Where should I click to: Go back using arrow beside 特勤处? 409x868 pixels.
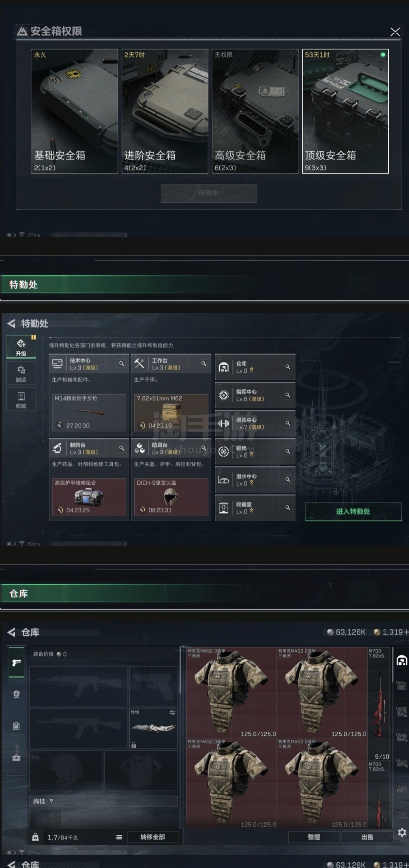pos(11,323)
